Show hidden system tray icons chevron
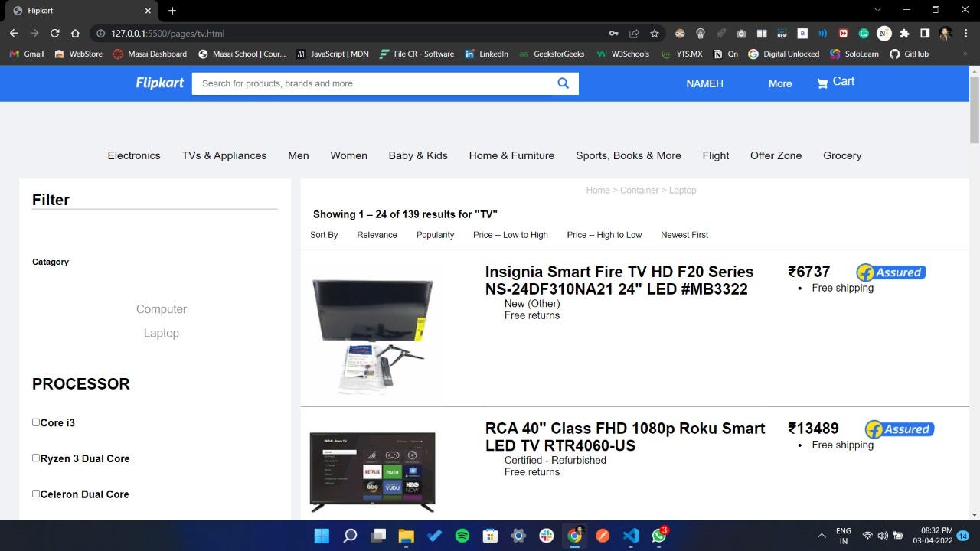This screenshot has width=980, height=551. coord(822,536)
